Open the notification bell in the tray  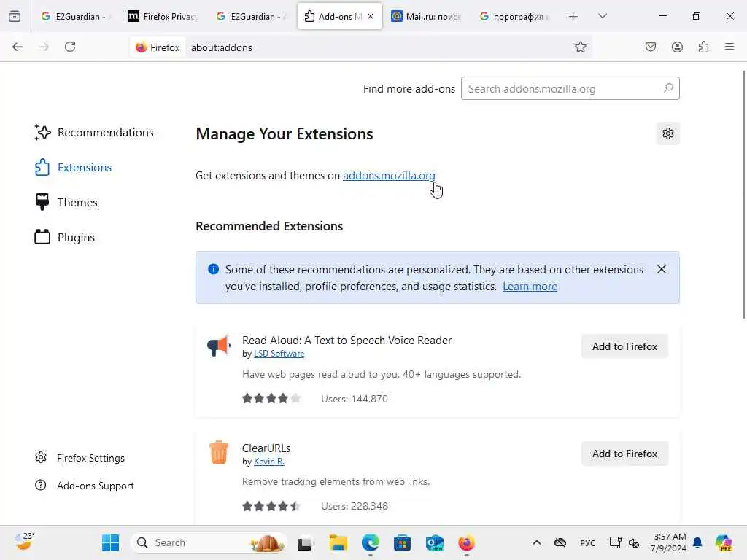click(697, 542)
